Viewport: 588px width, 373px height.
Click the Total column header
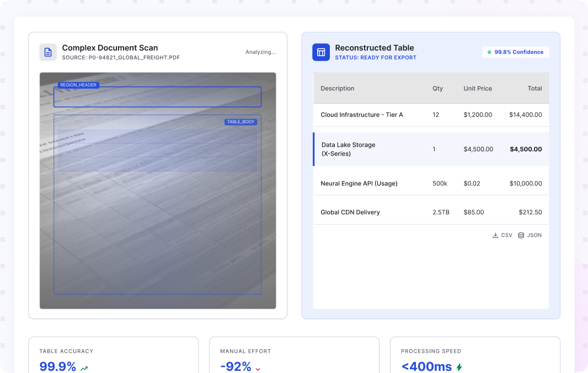tap(534, 88)
